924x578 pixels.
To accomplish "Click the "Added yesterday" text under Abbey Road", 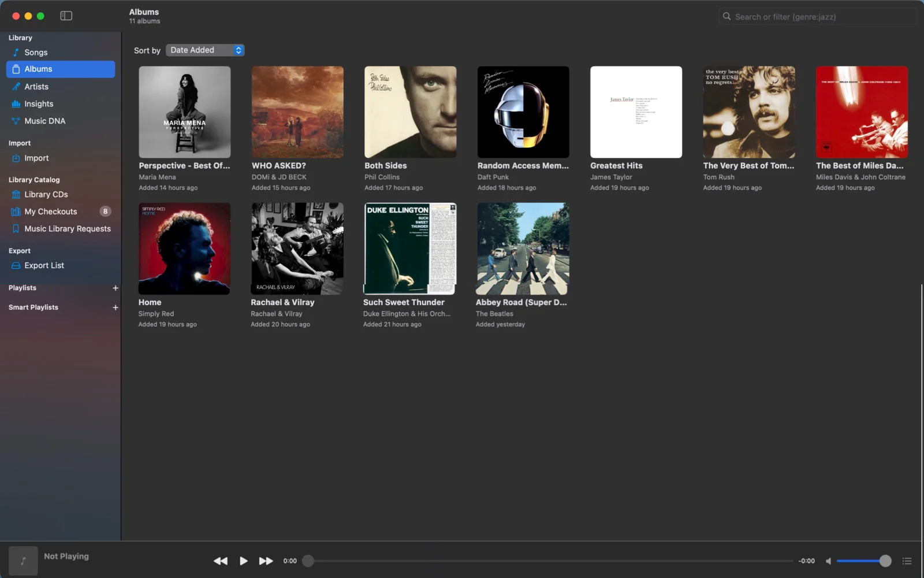I will coord(500,324).
